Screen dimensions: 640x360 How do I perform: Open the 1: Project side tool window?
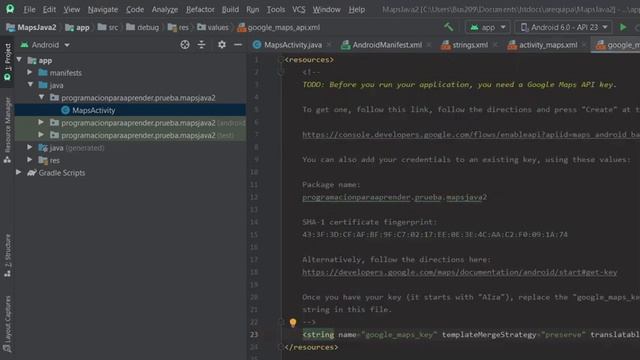(7, 62)
